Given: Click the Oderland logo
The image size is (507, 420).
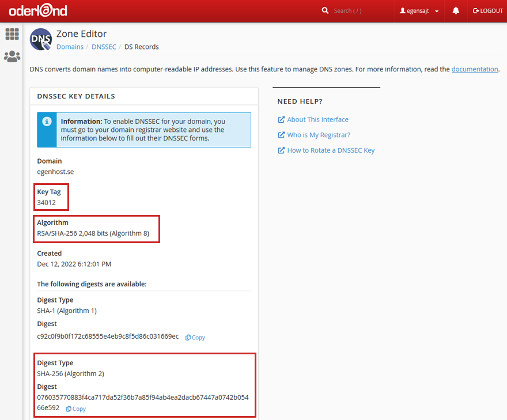Looking at the screenshot, I should [x=38, y=10].
